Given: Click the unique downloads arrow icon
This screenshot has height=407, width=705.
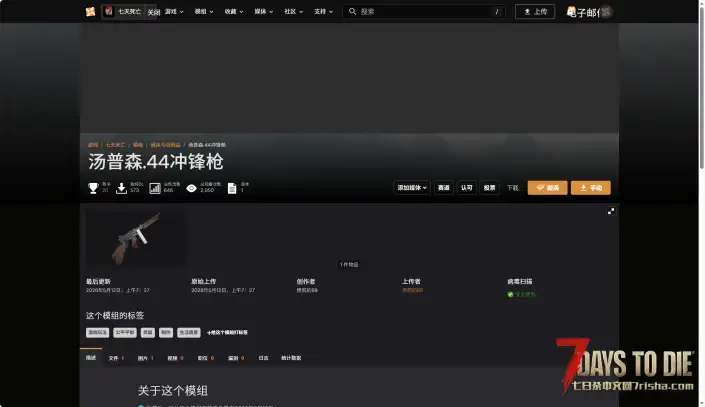Looking at the screenshot, I should (121, 188).
